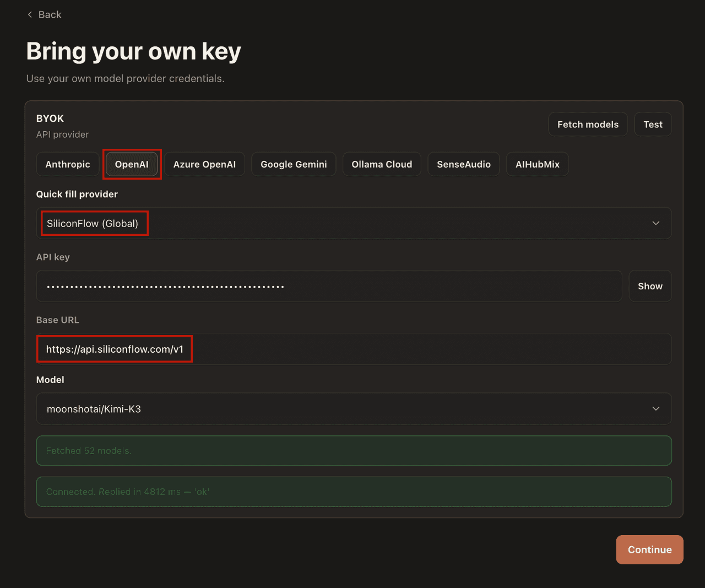The height and width of the screenshot is (588, 705).
Task: Click the 'API provider' label
Action: tap(62, 134)
